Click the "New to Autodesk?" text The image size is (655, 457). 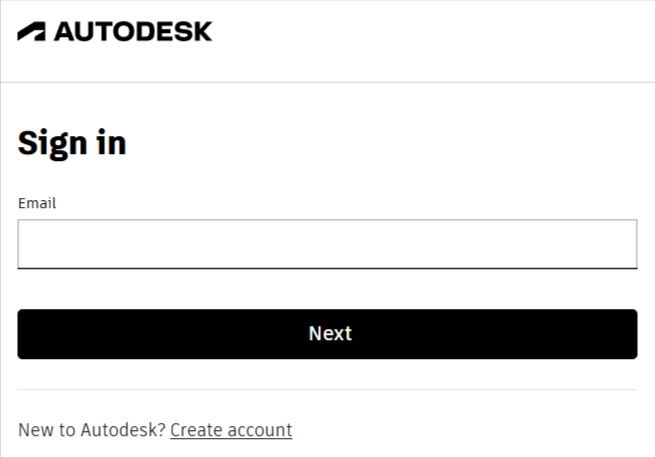tap(92, 430)
